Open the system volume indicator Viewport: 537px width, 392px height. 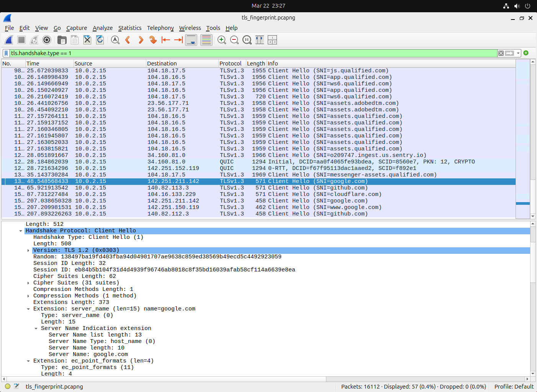517,6
